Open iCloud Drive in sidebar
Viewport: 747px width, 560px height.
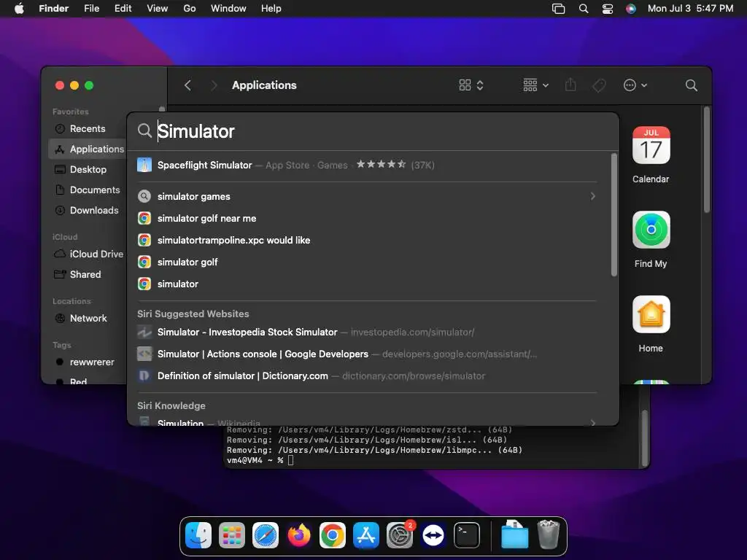click(88, 254)
